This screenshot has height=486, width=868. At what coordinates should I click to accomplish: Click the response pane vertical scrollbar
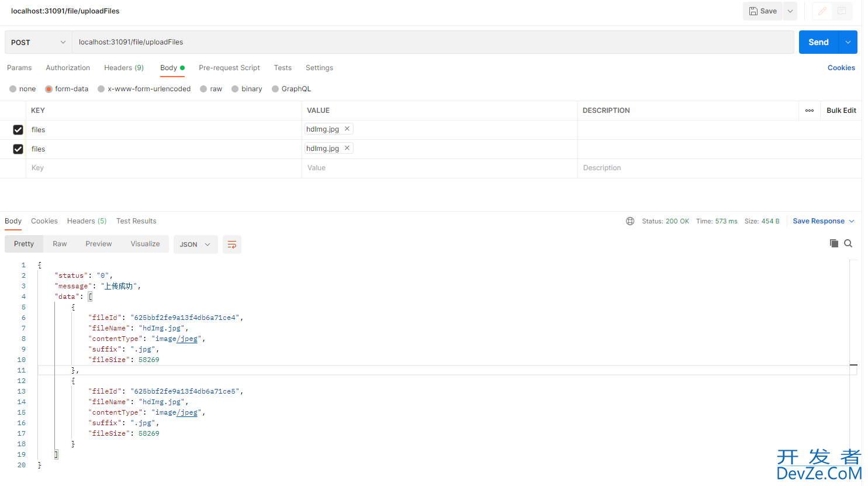tap(853, 363)
